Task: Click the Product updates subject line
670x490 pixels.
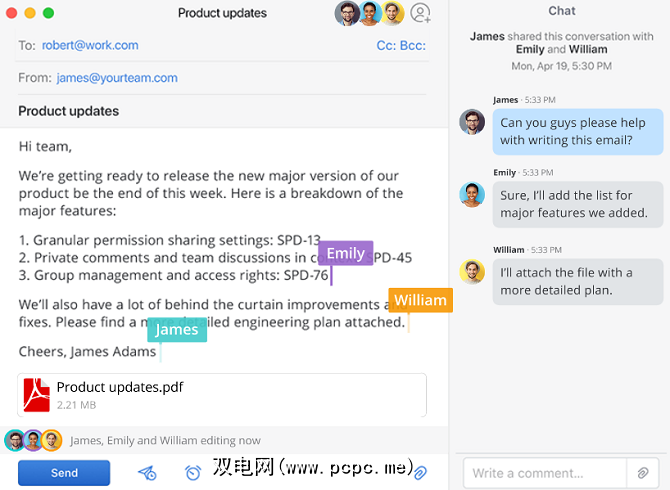Action: [68, 111]
